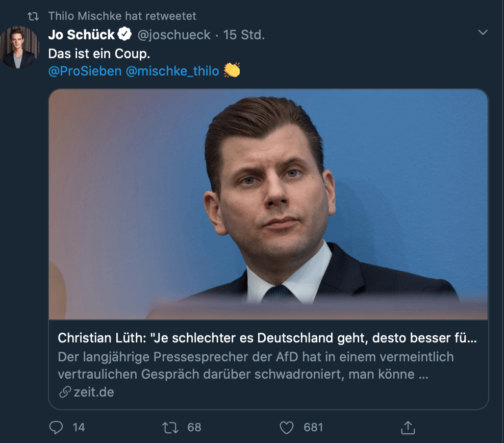Click the zeit.de source link
Screen dimensions: 504x443
coord(93,392)
